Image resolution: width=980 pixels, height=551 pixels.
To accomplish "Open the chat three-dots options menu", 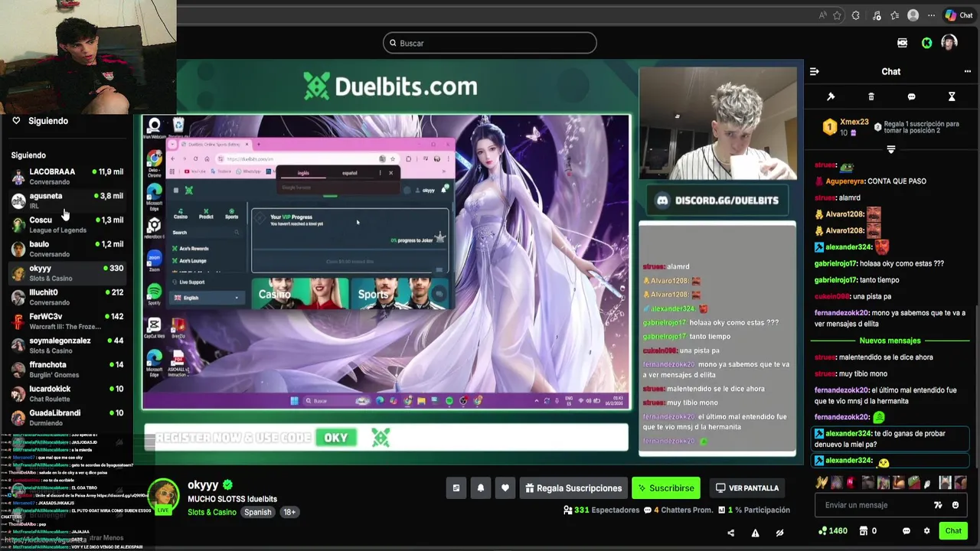I will (x=967, y=71).
